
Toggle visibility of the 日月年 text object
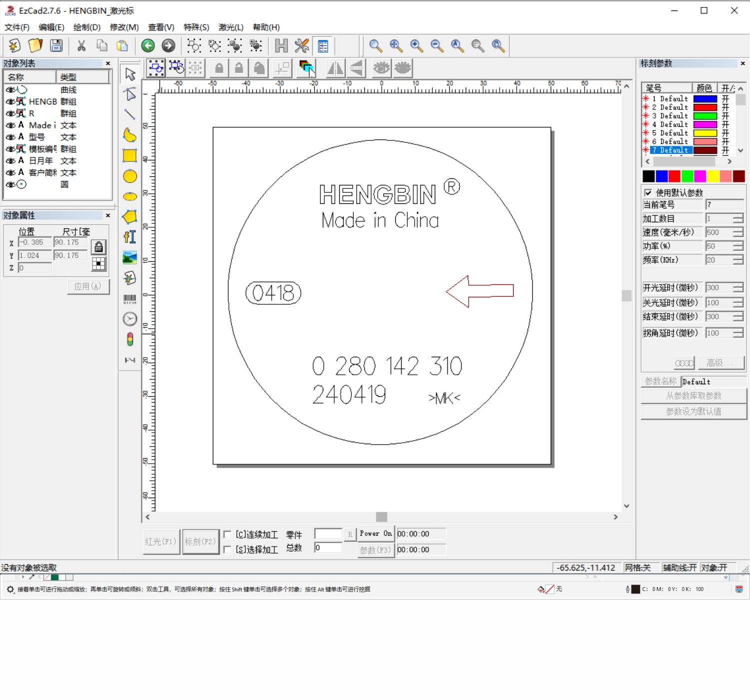(10, 161)
